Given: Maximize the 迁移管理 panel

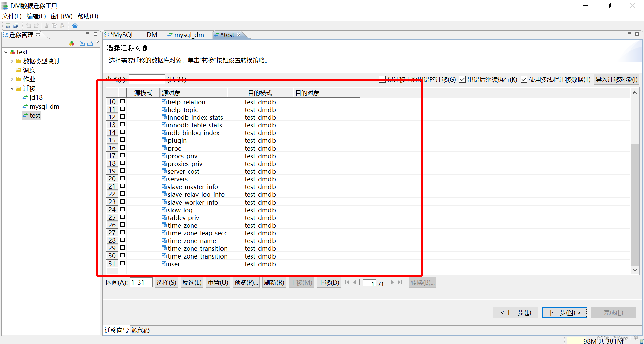Looking at the screenshot, I should pos(95,34).
